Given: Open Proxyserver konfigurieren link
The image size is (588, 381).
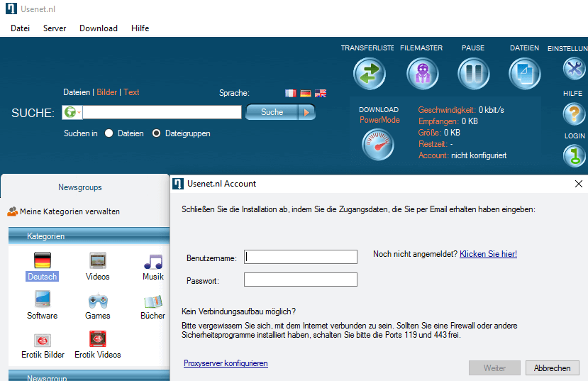Looking at the screenshot, I should click(226, 363).
